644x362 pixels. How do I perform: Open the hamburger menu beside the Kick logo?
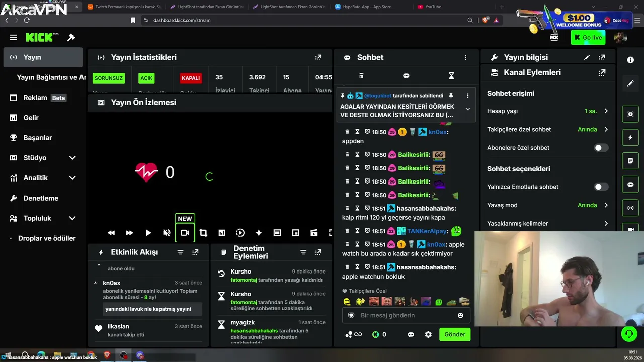click(x=14, y=37)
